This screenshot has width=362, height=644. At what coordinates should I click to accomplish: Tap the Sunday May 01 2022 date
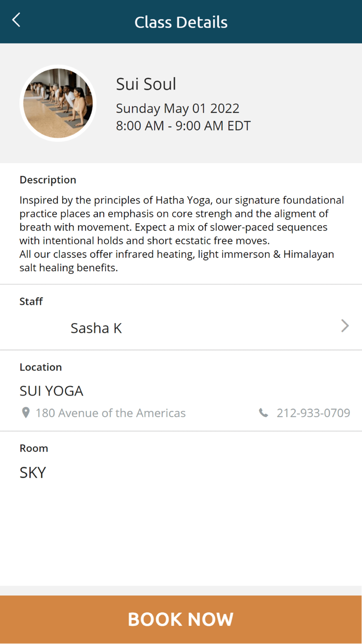177,108
